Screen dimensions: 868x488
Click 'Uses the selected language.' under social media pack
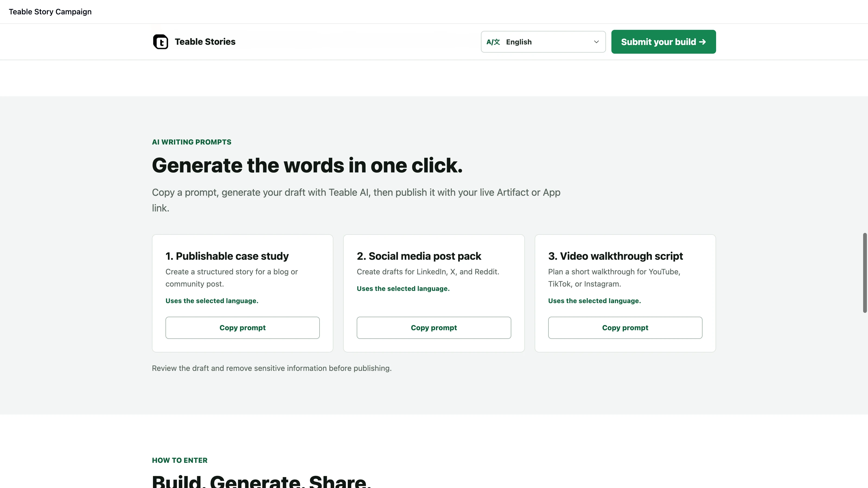click(403, 289)
